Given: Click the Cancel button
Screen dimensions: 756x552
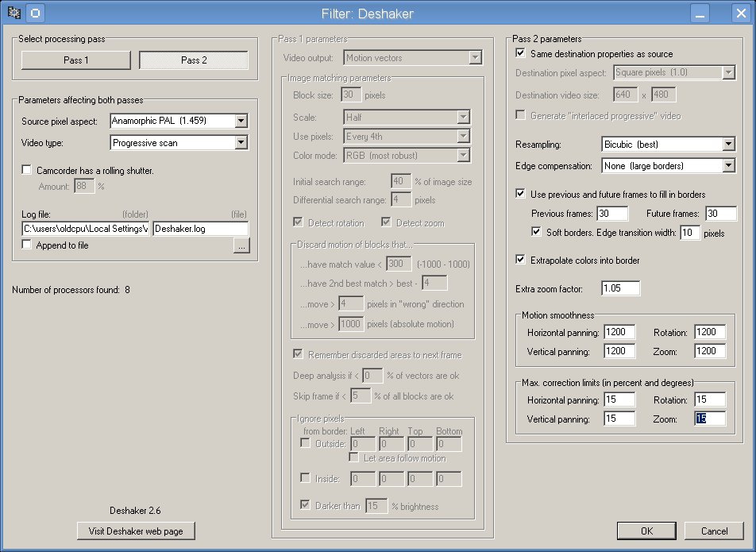Looking at the screenshot, I should pos(714,531).
